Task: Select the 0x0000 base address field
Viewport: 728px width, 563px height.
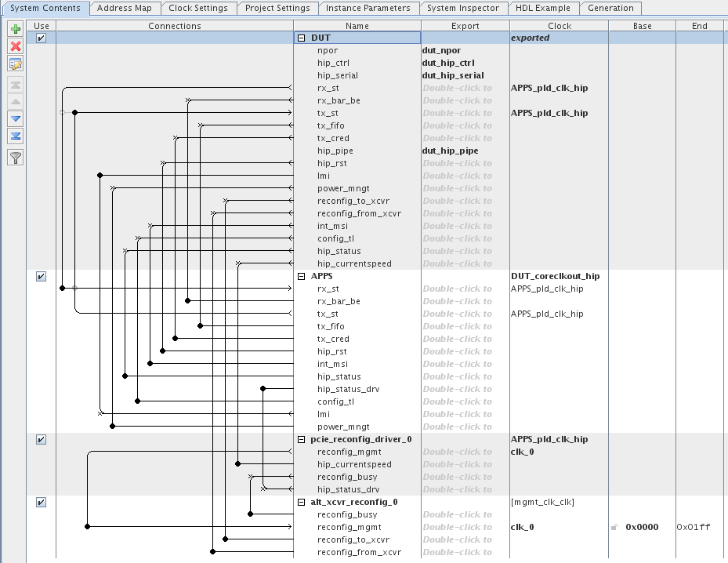Action: pyautogui.click(x=641, y=527)
